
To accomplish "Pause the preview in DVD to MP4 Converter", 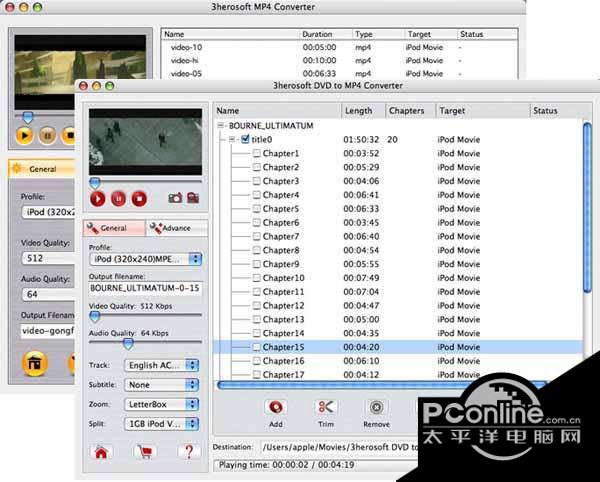I will 118,199.
